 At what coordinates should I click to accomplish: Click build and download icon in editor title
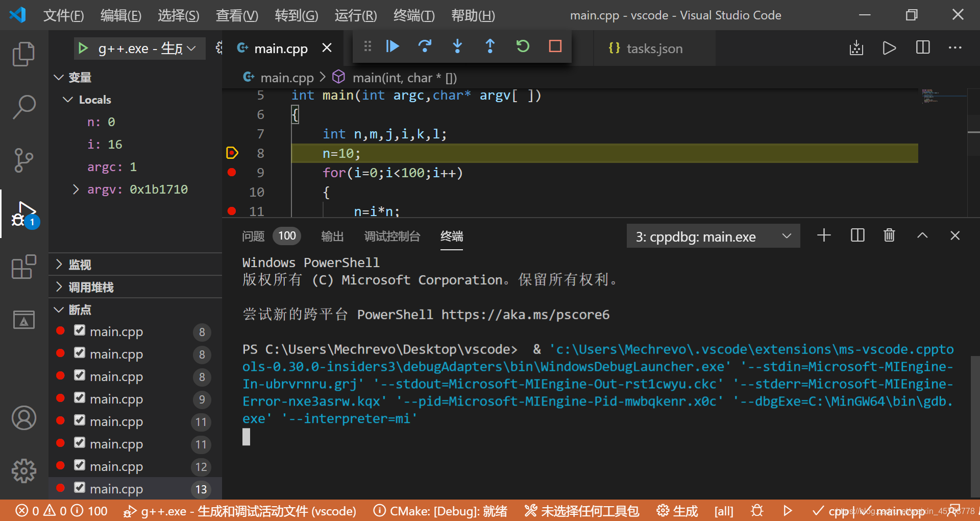coord(856,48)
